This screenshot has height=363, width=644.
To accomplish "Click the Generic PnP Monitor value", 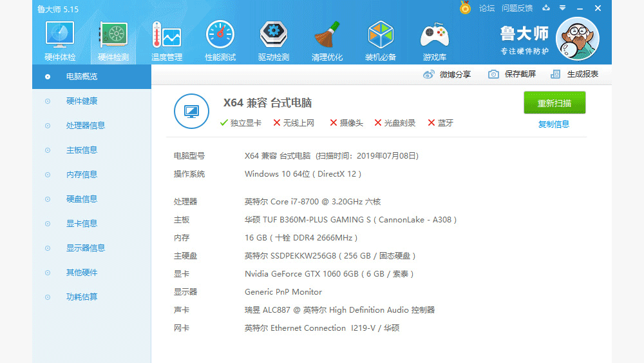I will [x=283, y=292].
